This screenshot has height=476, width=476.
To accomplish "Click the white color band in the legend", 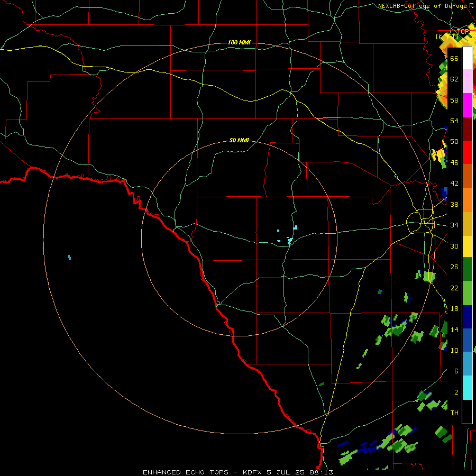I will click(467, 58).
